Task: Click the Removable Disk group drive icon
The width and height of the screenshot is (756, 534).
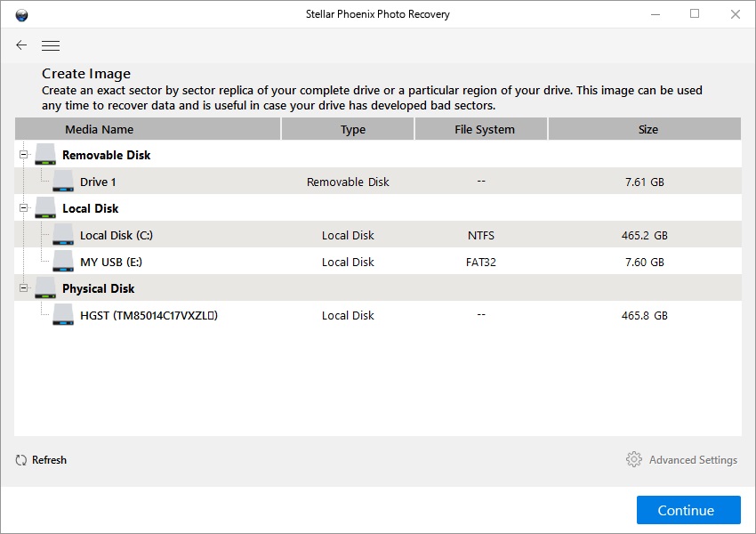Action: 45,153
